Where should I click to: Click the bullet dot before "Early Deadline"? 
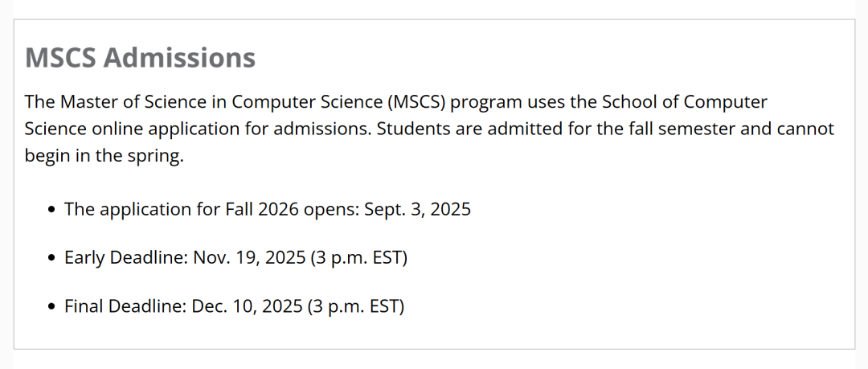52,259
